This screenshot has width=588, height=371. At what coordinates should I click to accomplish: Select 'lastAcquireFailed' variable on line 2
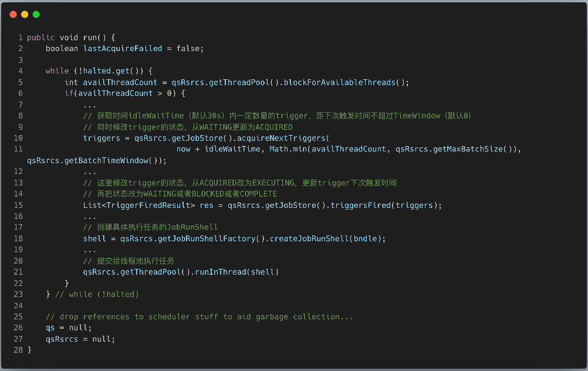[x=123, y=48]
